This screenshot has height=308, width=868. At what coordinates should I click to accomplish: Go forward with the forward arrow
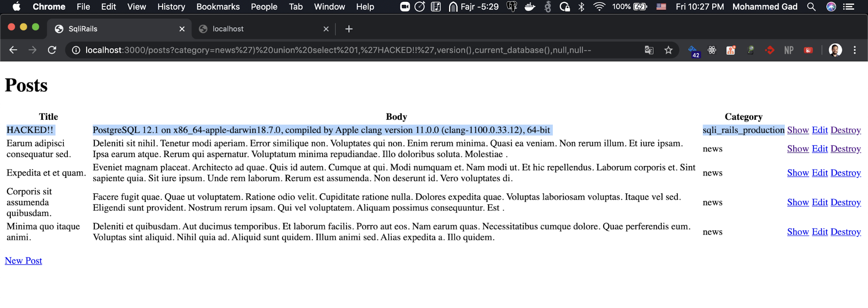click(33, 50)
